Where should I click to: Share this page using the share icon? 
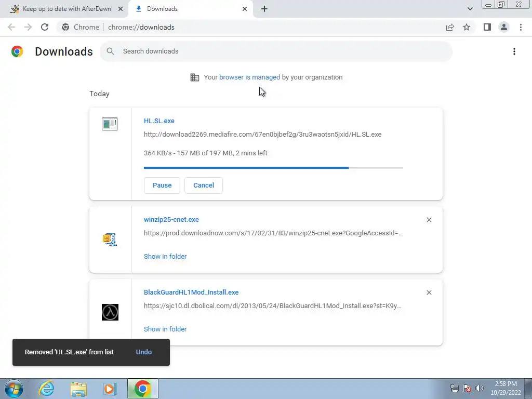[x=450, y=27]
